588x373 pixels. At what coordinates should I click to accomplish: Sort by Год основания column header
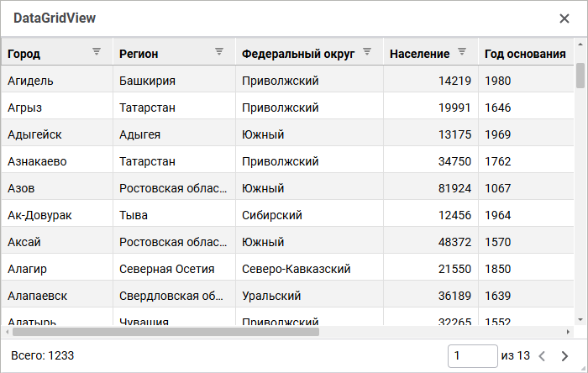click(525, 54)
